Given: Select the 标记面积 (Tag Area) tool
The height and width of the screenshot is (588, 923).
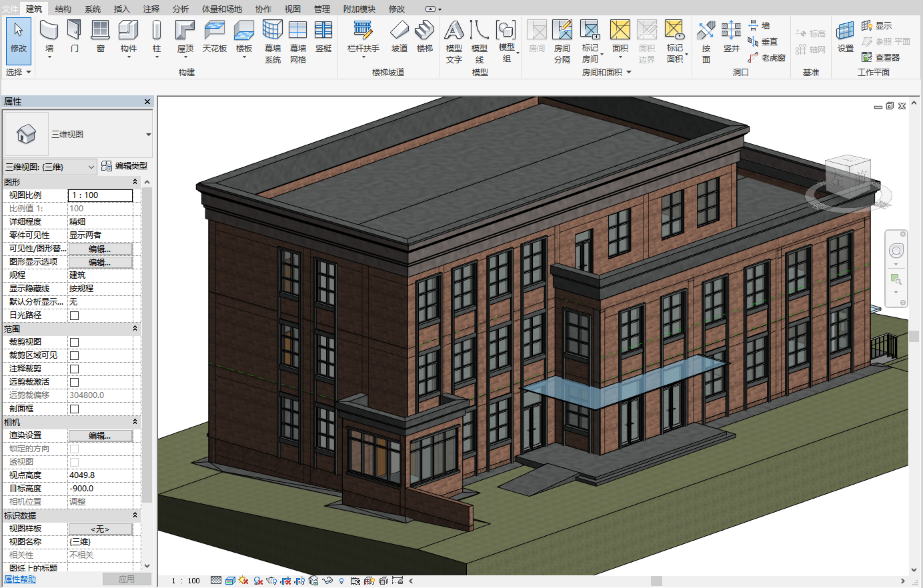Looking at the screenshot, I should [675, 41].
